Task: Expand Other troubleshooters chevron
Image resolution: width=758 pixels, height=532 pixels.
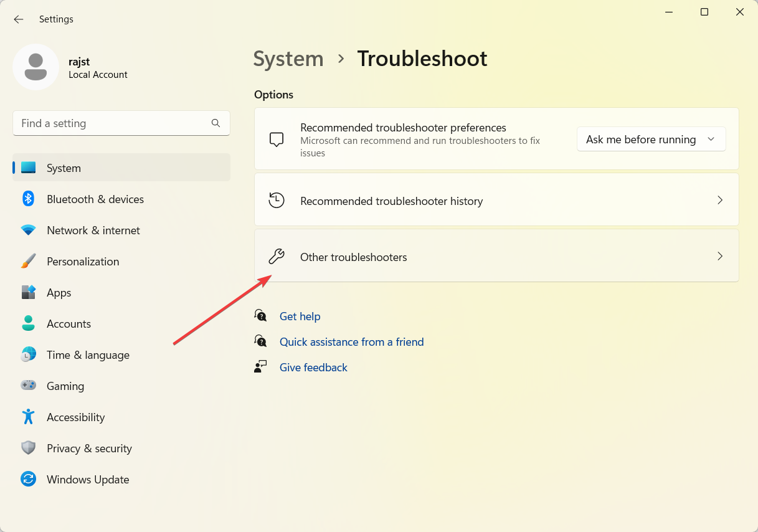Action: coord(719,257)
